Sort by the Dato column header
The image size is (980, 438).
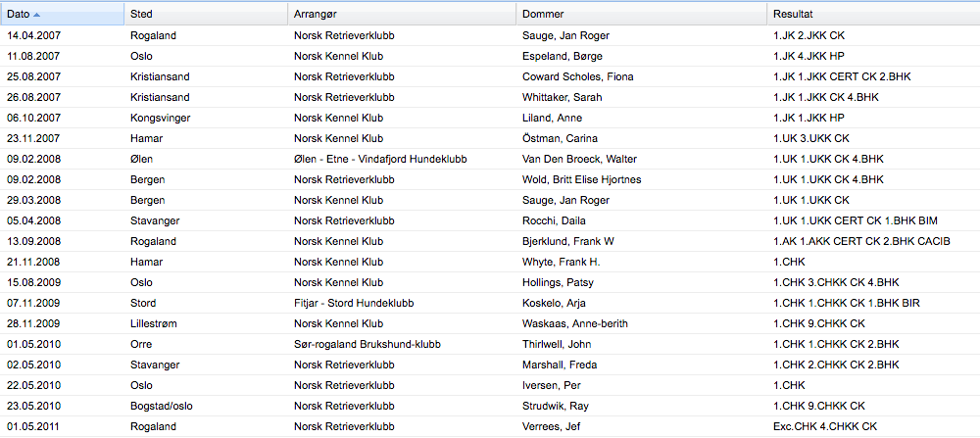pyautogui.click(x=62, y=14)
